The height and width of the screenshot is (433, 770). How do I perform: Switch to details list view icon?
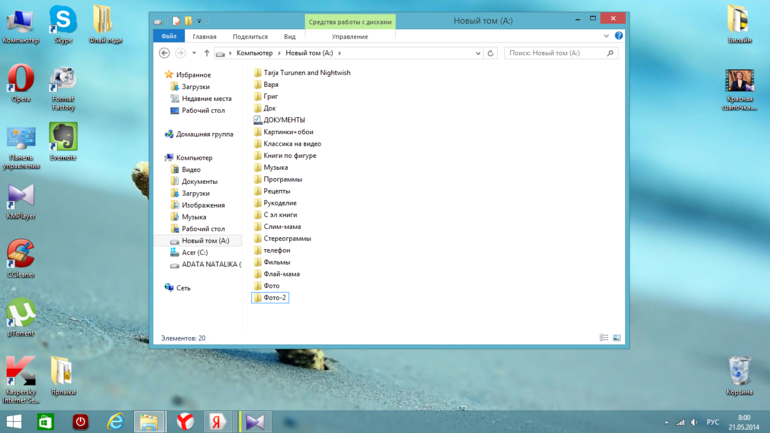coord(604,338)
